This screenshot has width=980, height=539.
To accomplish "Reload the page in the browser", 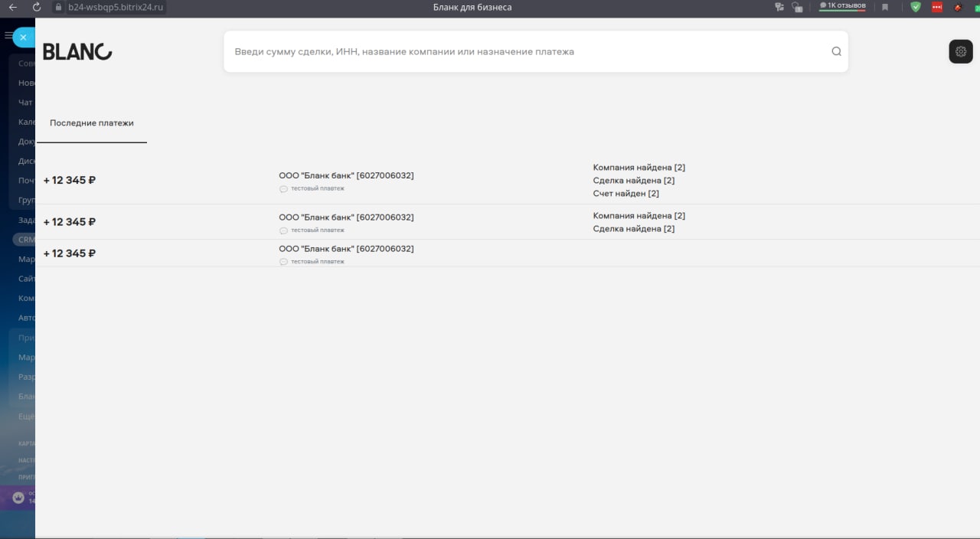I will (36, 7).
